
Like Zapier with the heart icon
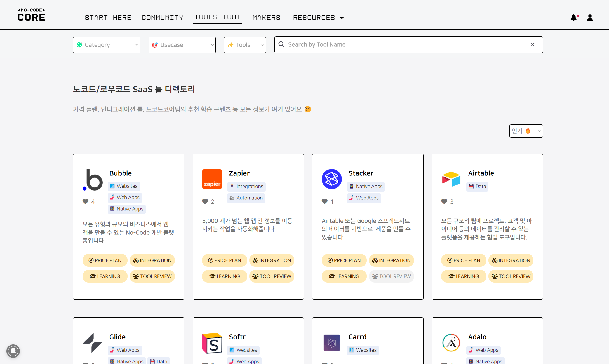205,201
